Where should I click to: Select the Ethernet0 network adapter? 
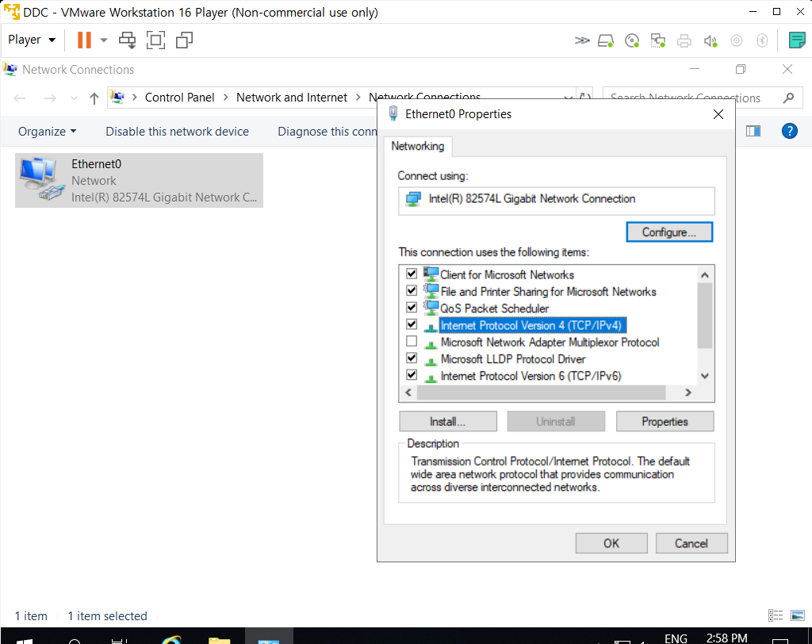pos(139,180)
